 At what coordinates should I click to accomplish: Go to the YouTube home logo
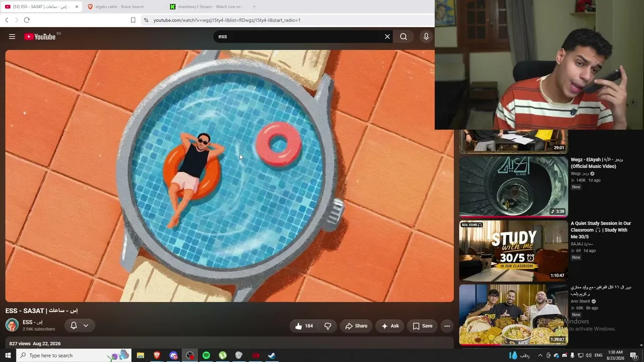[x=40, y=37]
